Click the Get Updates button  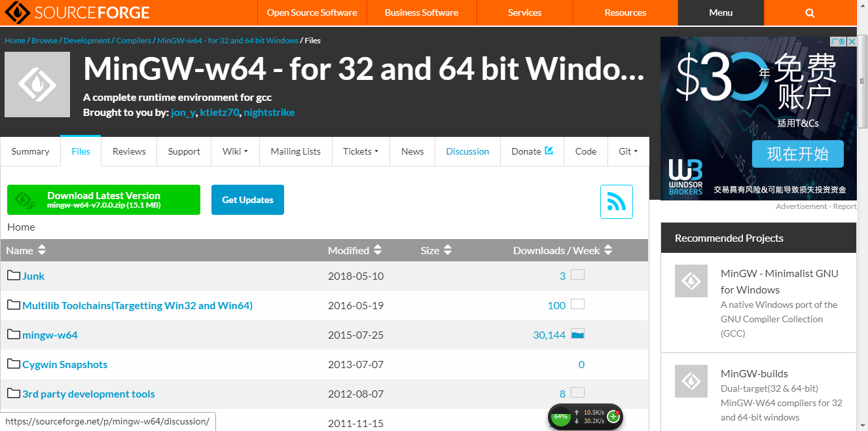pos(247,200)
